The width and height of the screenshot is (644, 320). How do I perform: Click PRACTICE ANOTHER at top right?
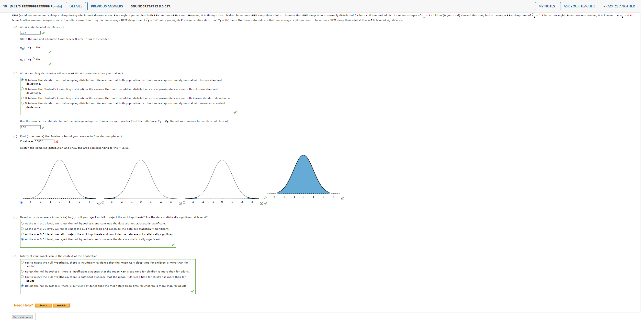[x=619, y=6]
